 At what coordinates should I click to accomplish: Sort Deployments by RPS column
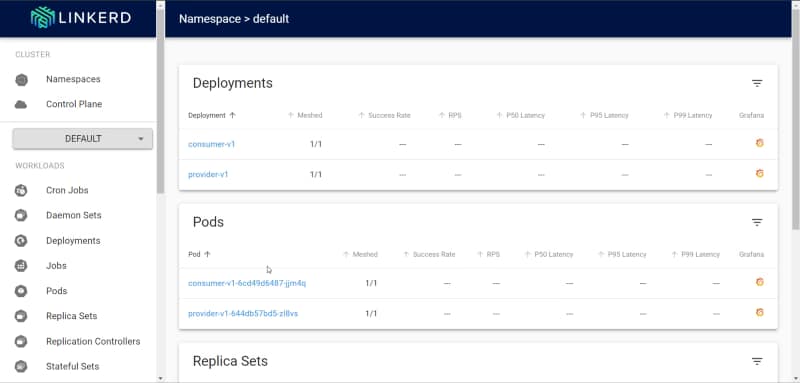point(450,115)
